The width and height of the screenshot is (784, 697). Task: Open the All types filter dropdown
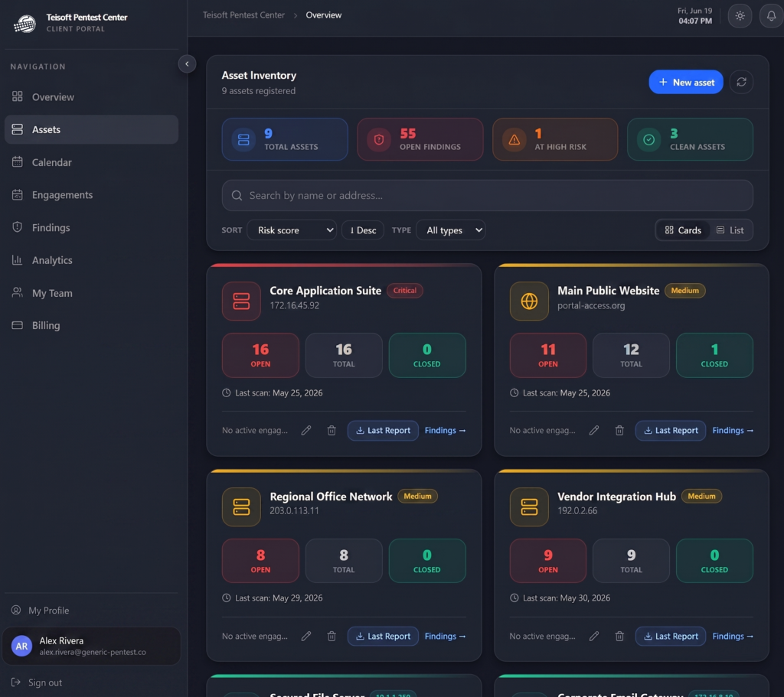pyautogui.click(x=451, y=230)
